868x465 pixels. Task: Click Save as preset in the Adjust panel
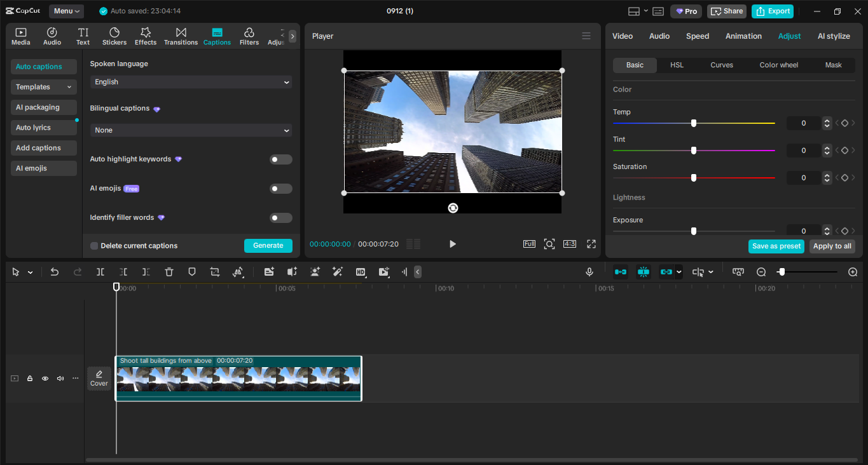point(776,246)
